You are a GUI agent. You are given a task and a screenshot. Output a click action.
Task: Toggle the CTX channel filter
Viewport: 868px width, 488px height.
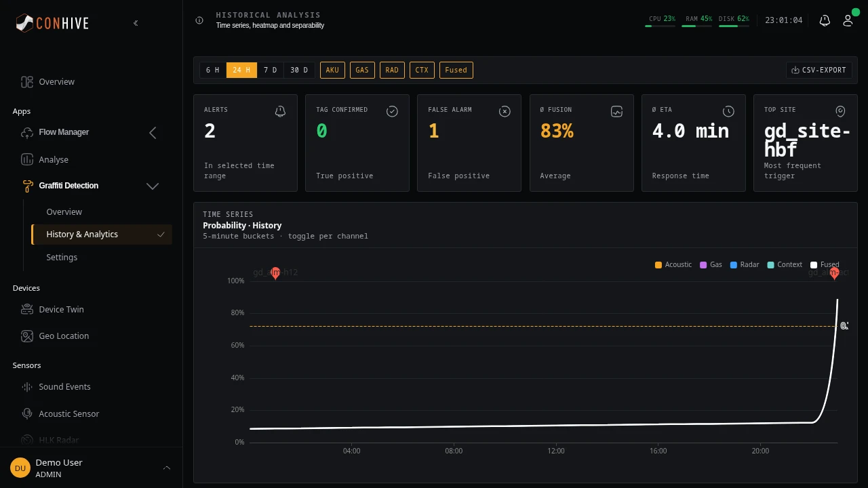pyautogui.click(x=422, y=70)
